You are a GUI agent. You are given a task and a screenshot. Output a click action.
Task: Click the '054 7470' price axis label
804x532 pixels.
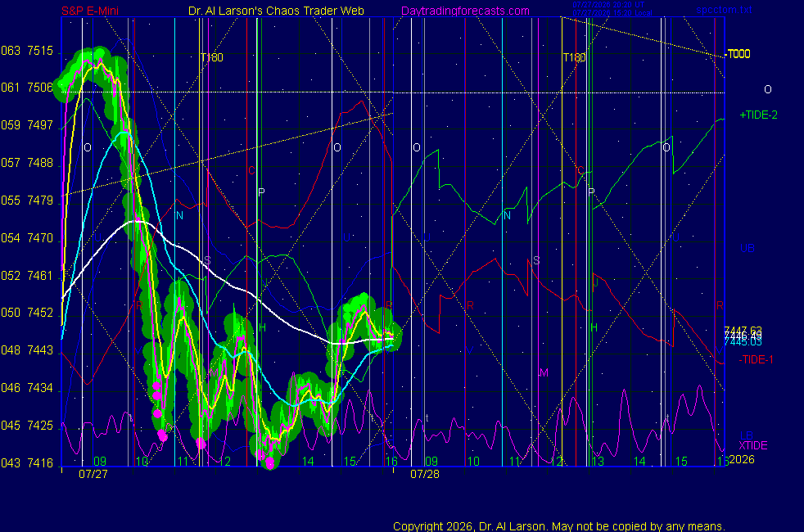coord(27,238)
